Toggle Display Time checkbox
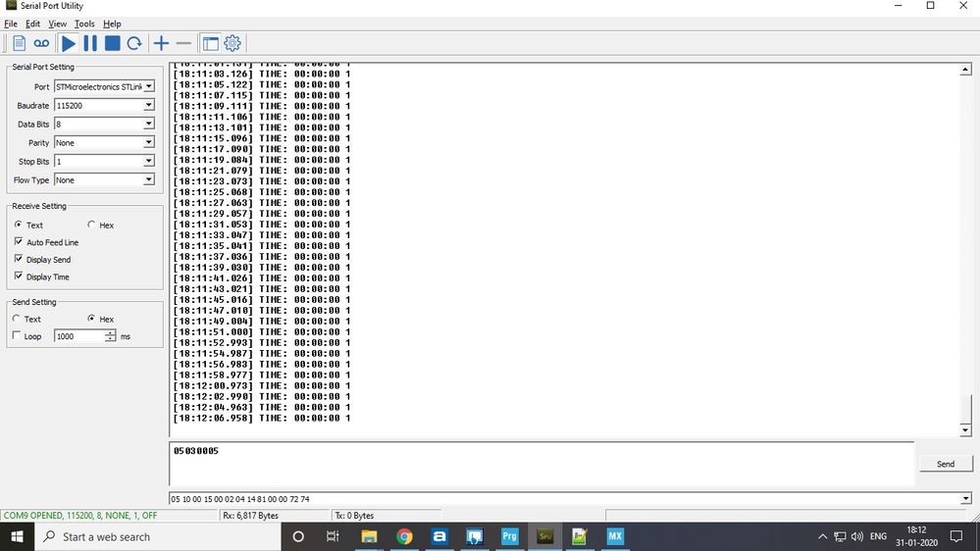 (x=18, y=276)
